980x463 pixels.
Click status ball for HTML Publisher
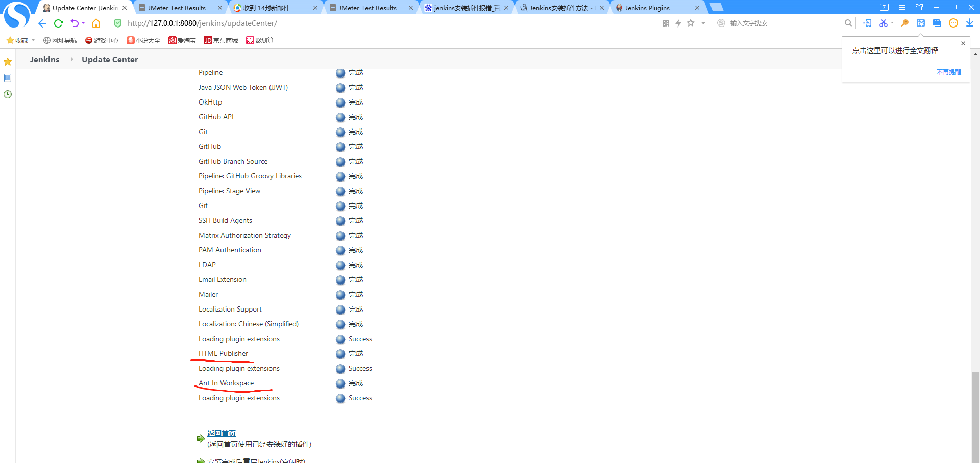pos(340,354)
